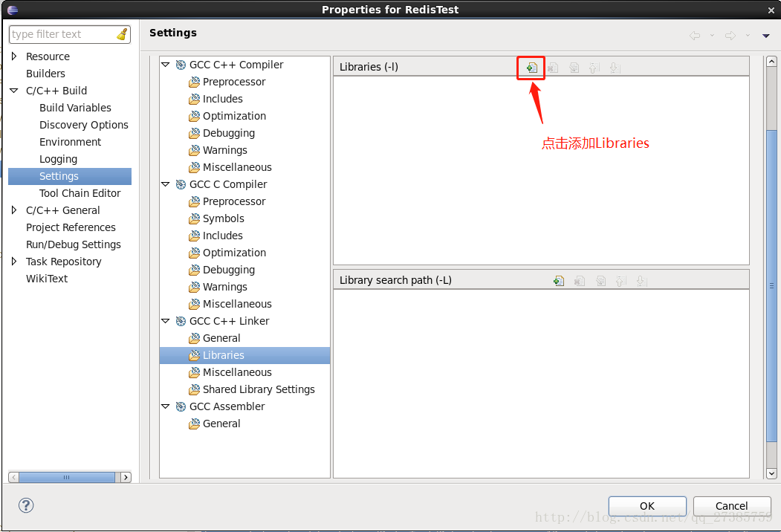Select Debugging under GCC C Compiler
This screenshot has width=781, height=532.
click(229, 270)
